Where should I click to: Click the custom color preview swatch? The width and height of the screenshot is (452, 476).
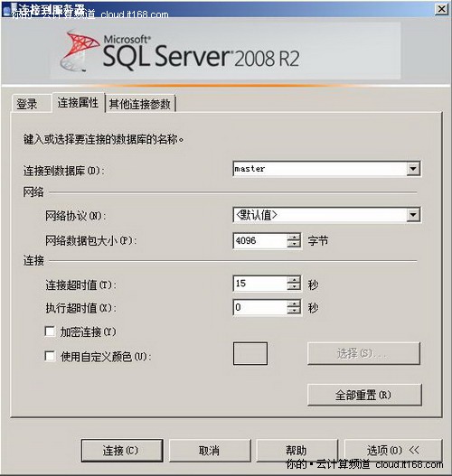tap(250, 353)
